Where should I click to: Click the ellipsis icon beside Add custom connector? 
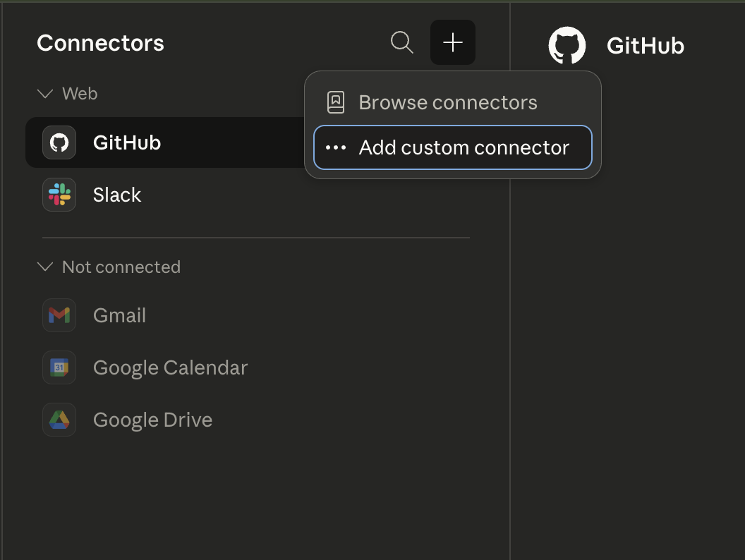click(336, 148)
